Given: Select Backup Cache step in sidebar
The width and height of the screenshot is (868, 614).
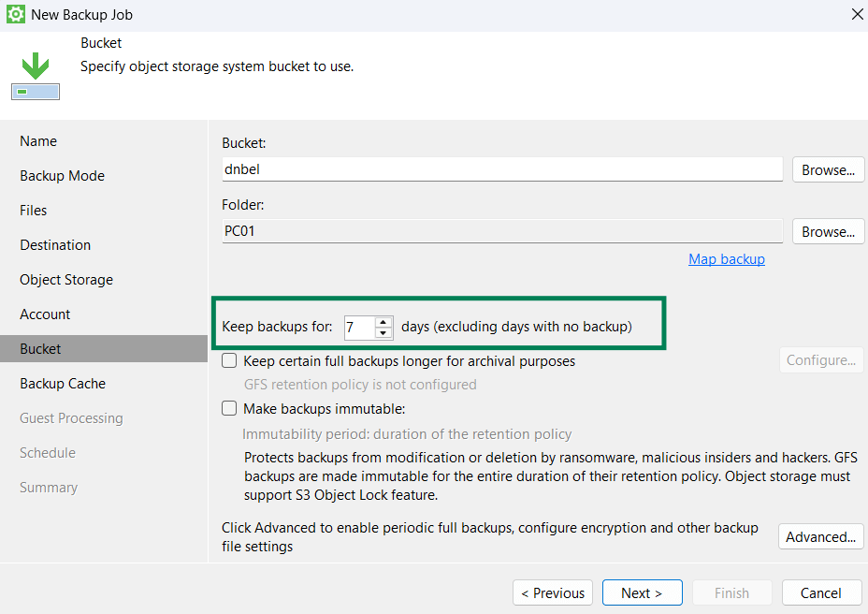Looking at the screenshot, I should (63, 384).
